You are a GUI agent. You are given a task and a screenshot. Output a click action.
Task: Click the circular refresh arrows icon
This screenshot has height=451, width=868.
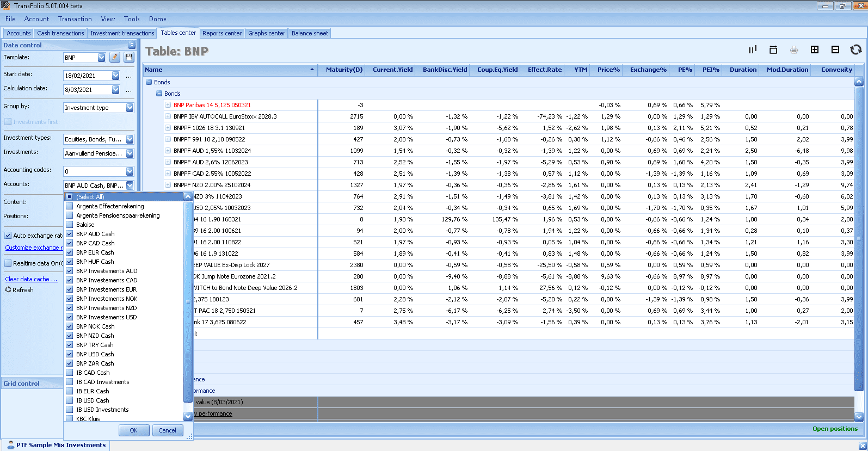point(856,50)
